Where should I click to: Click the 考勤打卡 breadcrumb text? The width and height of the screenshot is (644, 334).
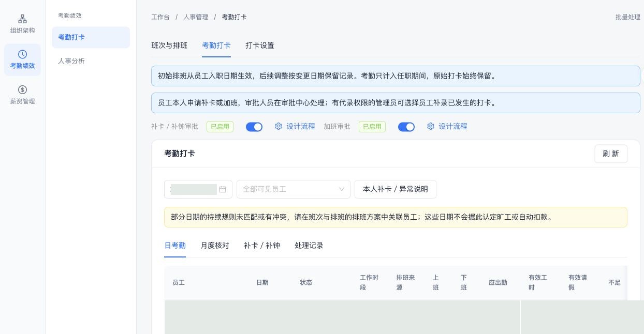click(234, 17)
